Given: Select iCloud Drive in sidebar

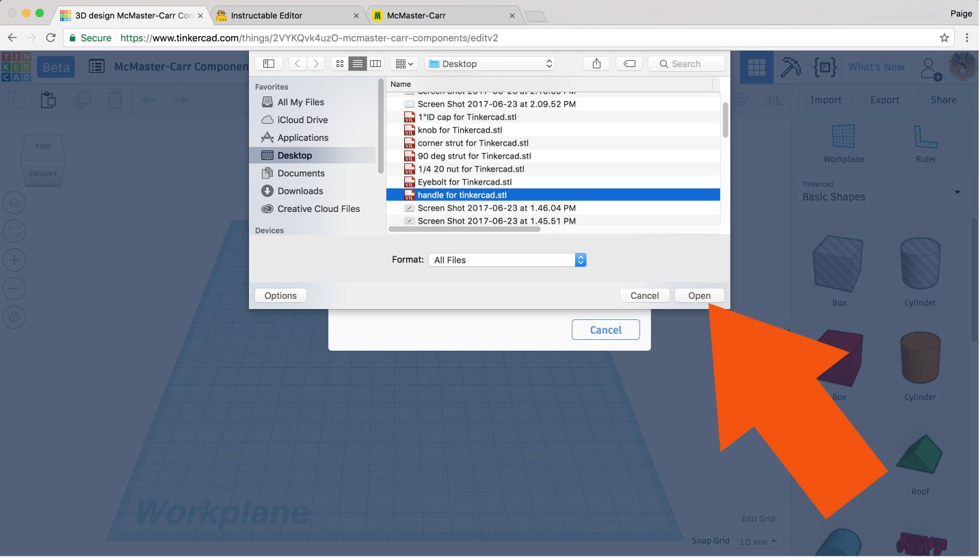Looking at the screenshot, I should (x=302, y=120).
